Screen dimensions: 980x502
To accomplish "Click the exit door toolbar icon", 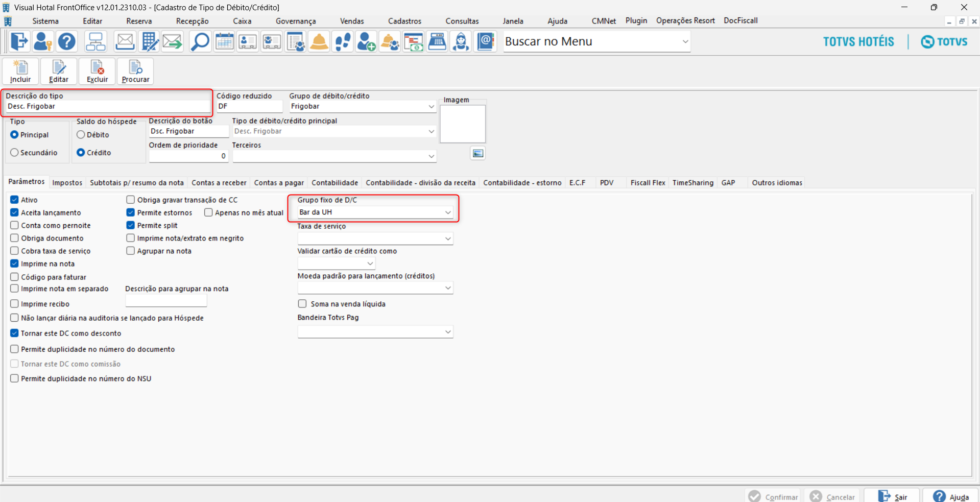I will pyautogui.click(x=19, y=41).
